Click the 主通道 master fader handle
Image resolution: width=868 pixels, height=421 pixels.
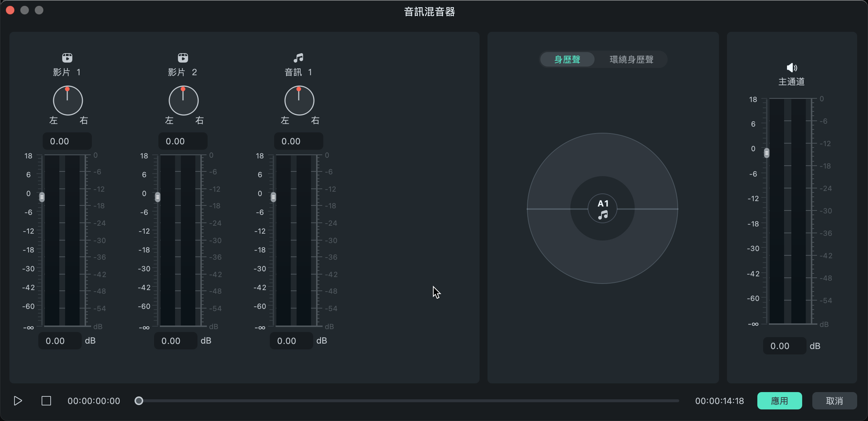(x=766, y=153)
